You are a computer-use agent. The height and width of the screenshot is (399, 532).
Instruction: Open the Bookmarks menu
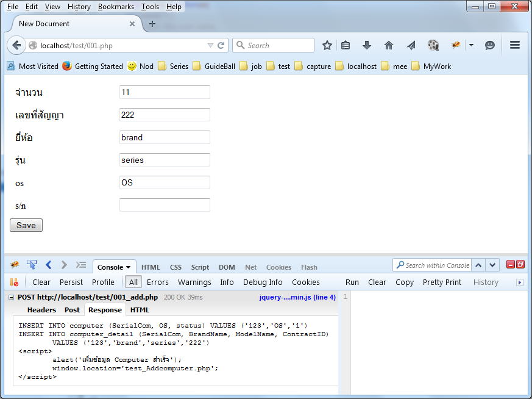tap(115, 7)
